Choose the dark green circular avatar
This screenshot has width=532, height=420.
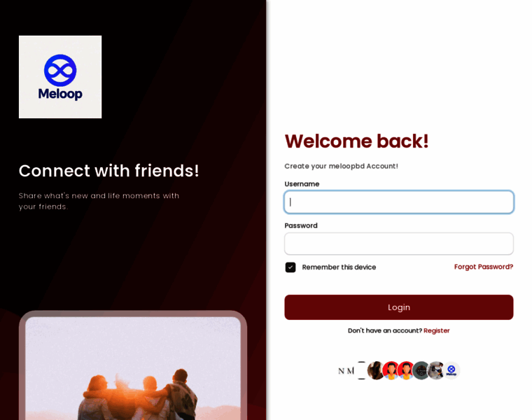pos(421,370)
